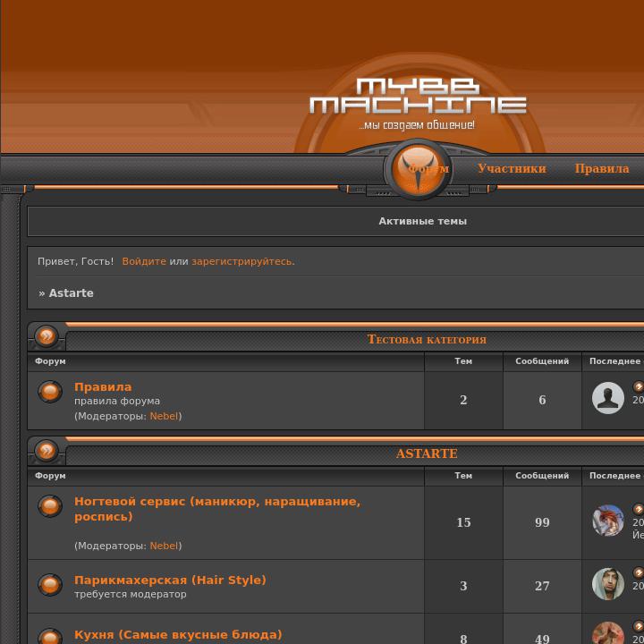Viewport: 644px width, 644px height.
Task: Click status orb of Парикмахерская forum
Action: (50, 584)
